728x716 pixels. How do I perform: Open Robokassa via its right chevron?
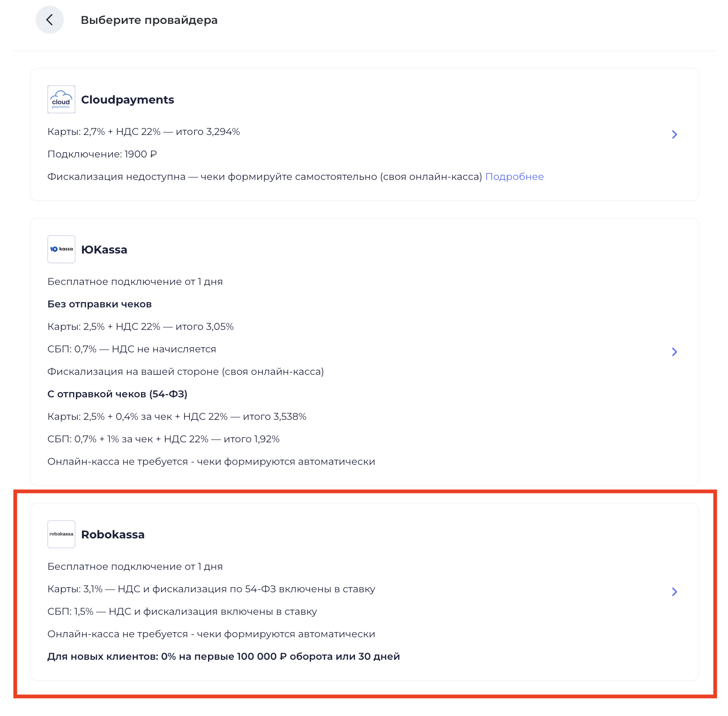[x=675, y=592]
